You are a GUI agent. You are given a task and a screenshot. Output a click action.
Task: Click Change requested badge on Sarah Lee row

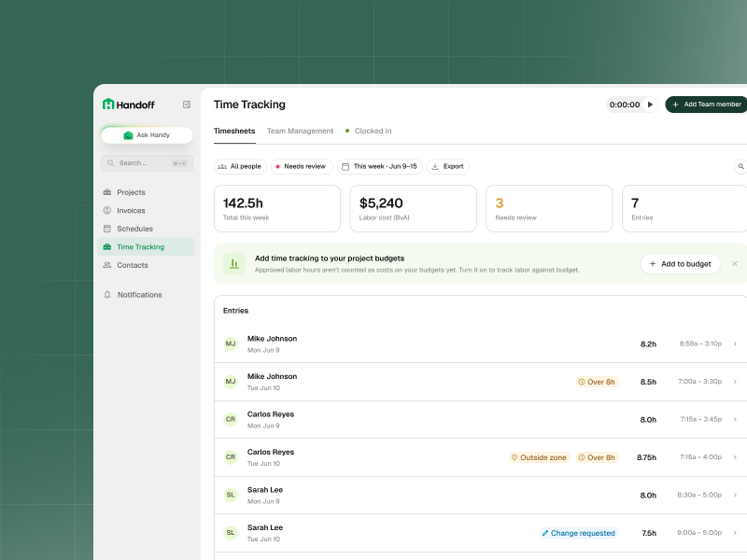point(579,533)
